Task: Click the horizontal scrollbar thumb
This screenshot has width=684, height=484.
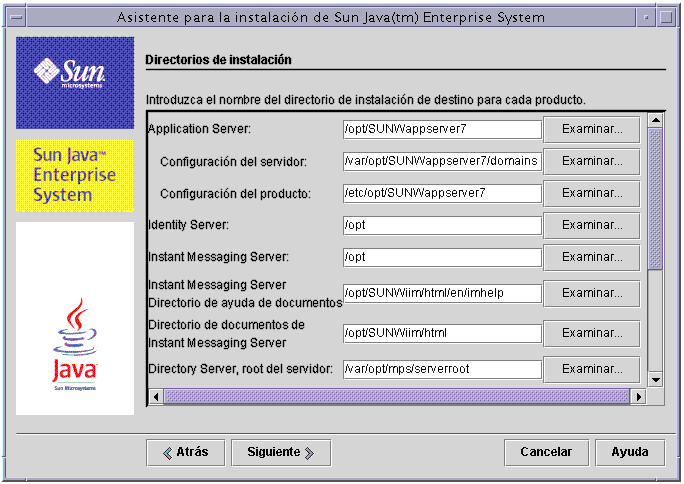Action: 397,397
